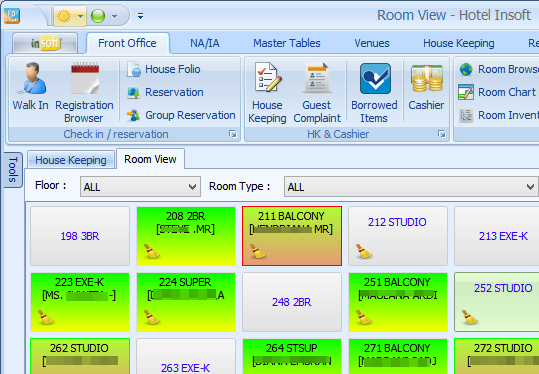Open the sun icon dropdown arrow
This screenshot has height=374, width=539.
[80, 16]
